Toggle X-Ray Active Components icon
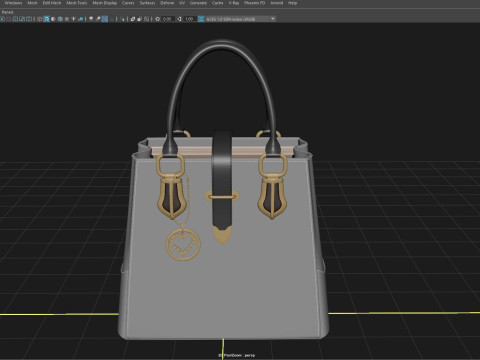 [139, 19]
